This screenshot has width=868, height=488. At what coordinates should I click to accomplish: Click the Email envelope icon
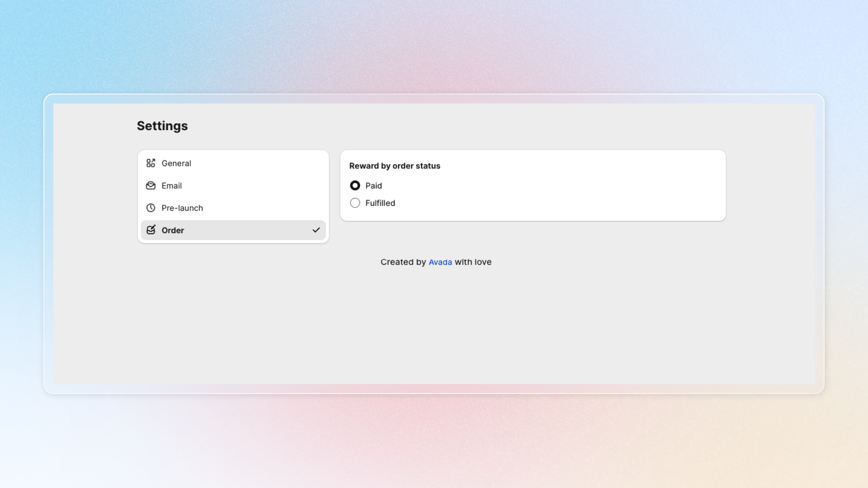pos(151,185)
